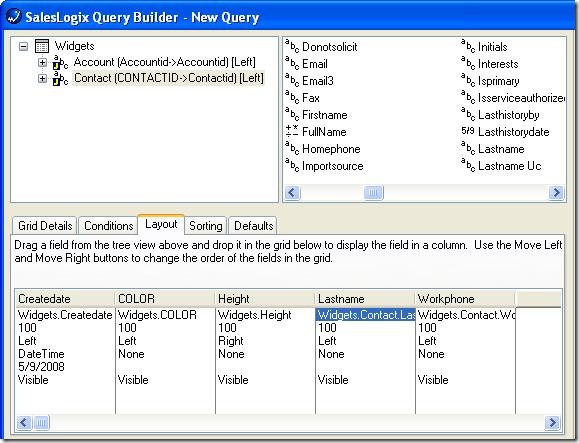
Task: Click the Homephone field icon
Action: click(292, 148)
